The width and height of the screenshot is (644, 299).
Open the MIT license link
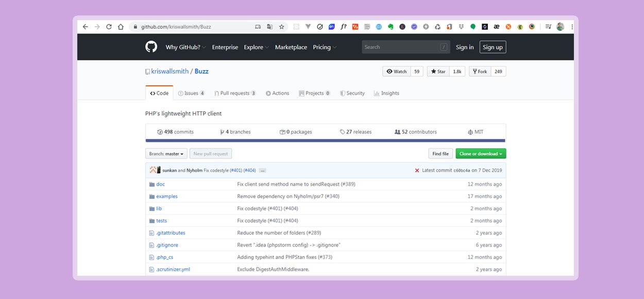[476, 132]
